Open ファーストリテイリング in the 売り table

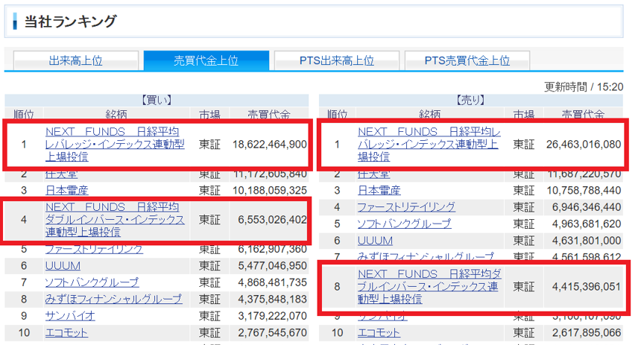(x=405, y=206)
